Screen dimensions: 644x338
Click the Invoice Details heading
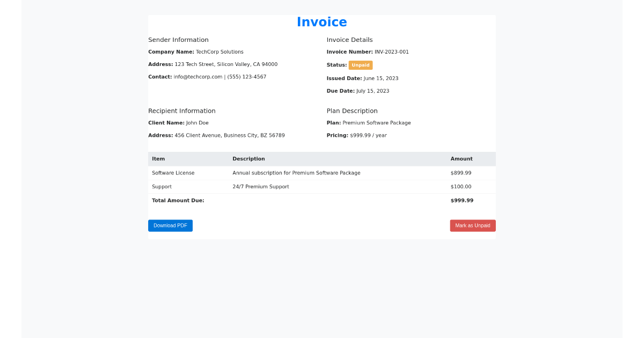(350, 39)
